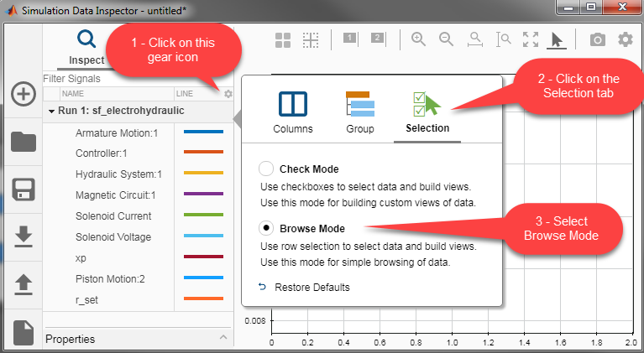Select the zoom out magnifier tool
Screen dimensions: 644x353
tap(446, 39)
